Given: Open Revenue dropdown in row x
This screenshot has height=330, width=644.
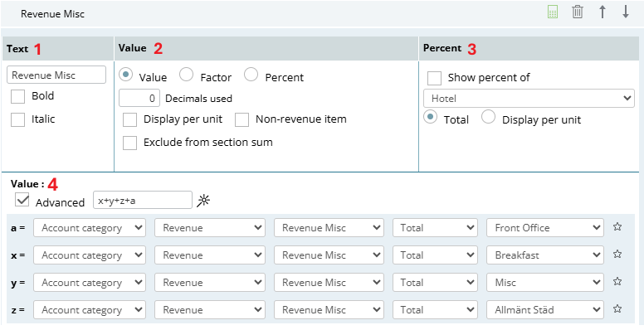Looking at the screenshot, I should [x=209, y=255].
